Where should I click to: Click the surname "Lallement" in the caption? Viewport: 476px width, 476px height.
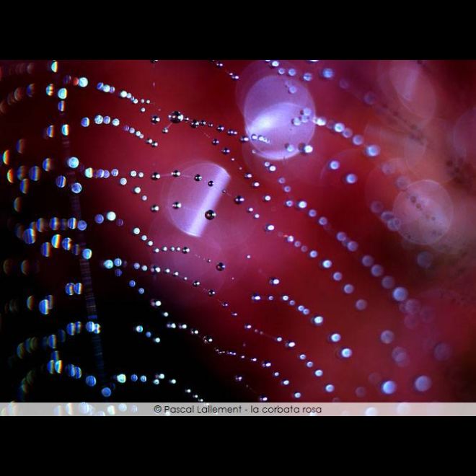pyautogui.click(x=218, y=410)
